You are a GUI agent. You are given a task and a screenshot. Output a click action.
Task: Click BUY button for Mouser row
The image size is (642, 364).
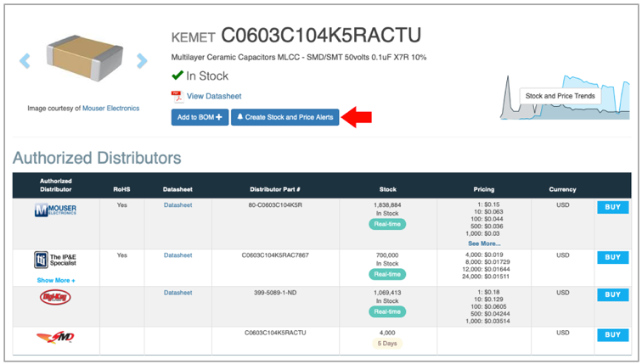tap(612, 207)
